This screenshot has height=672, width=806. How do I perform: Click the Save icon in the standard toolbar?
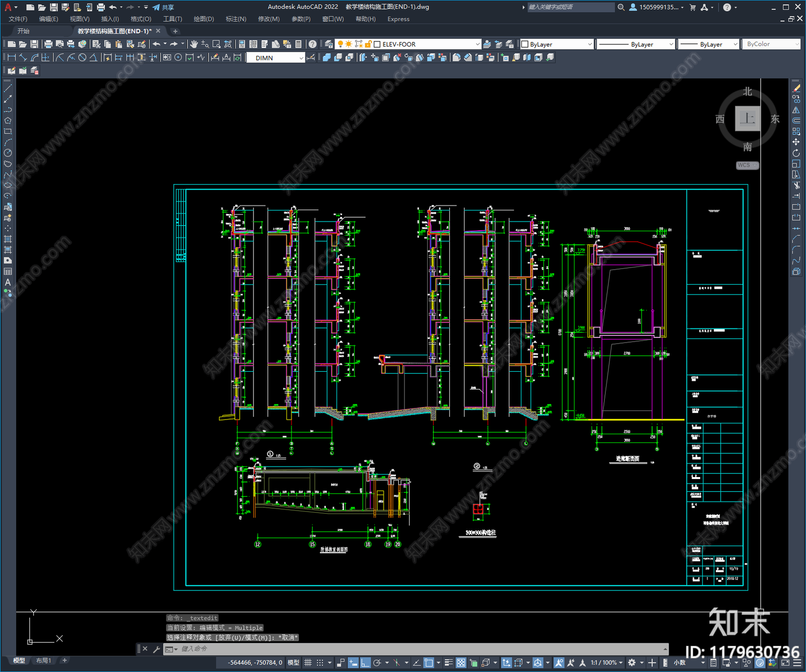(x=34, y=44)
